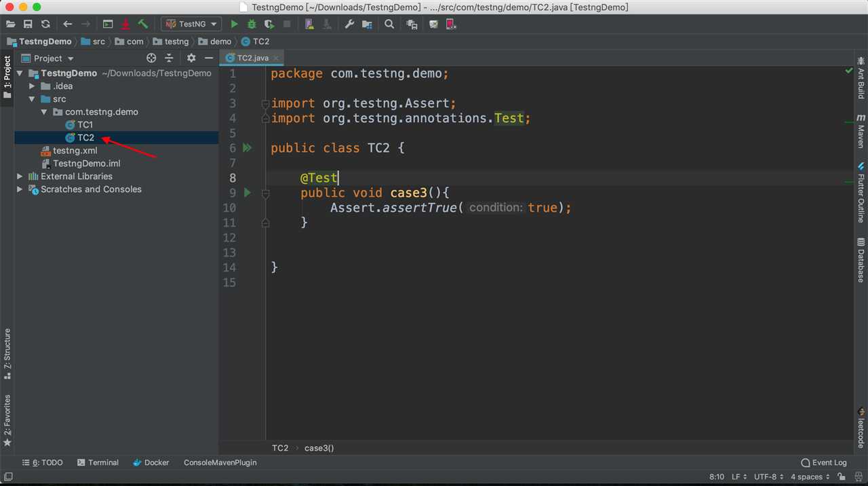The image size is (868, 486).
Task: Expand Scratches and Consoles node
Action: (x=20, y=189)
